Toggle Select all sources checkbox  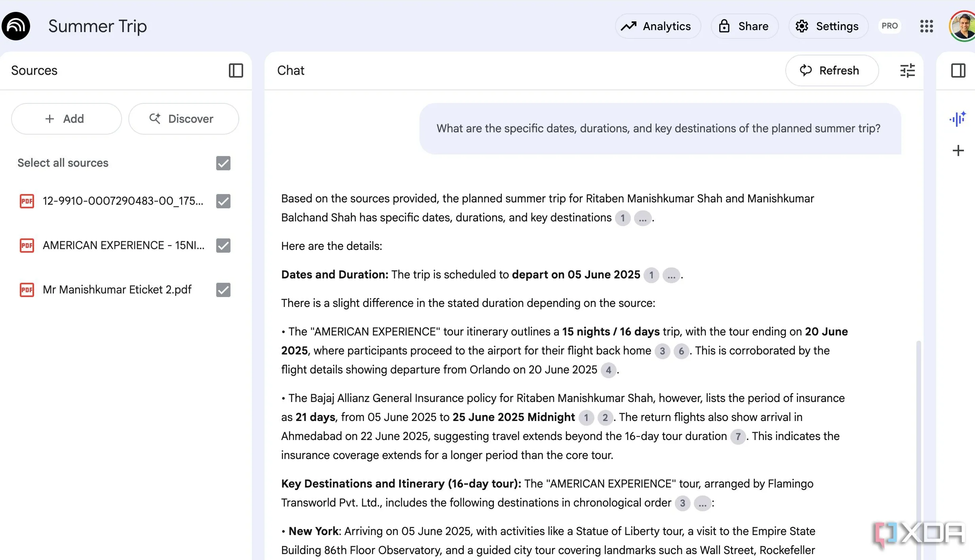pos(223,163)
